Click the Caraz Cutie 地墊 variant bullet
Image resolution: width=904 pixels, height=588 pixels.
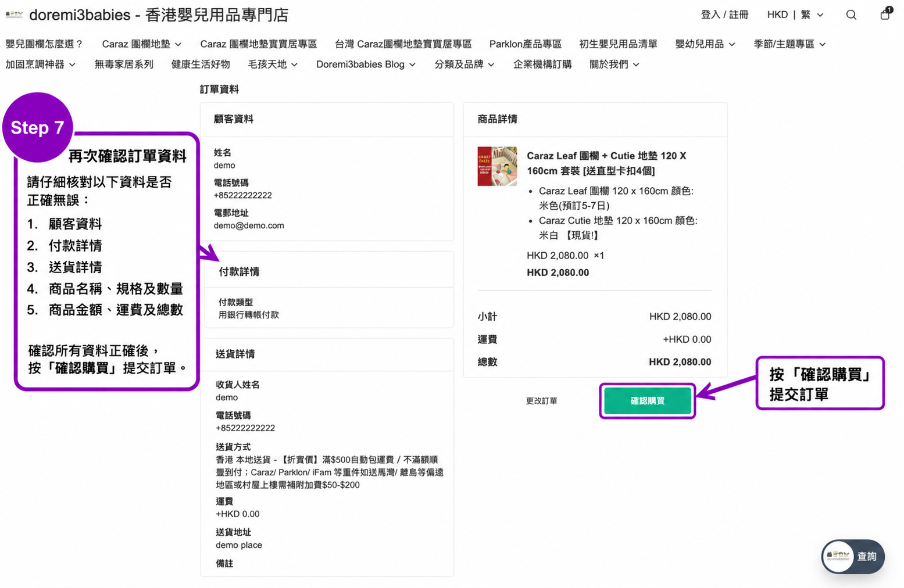point(618,228)
